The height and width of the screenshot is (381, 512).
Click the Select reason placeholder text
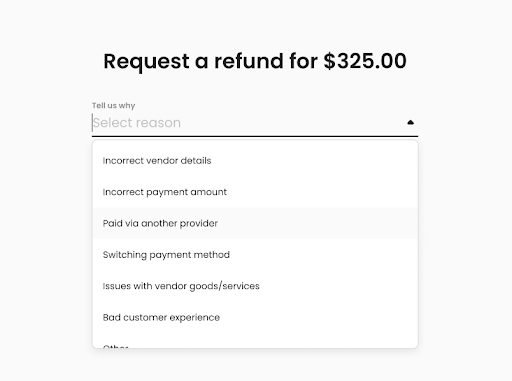click(137, 123)
